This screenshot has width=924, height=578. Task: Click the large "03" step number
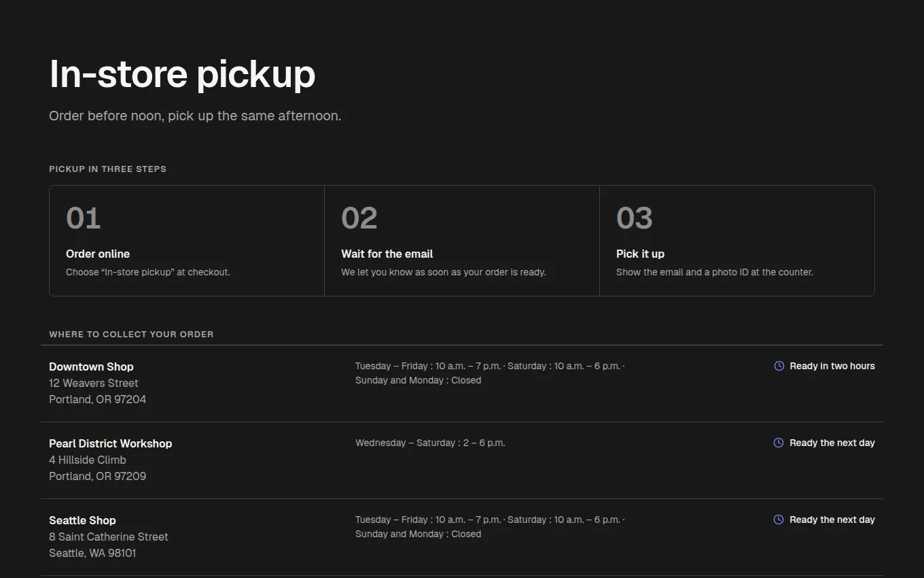tap(634, 218)
